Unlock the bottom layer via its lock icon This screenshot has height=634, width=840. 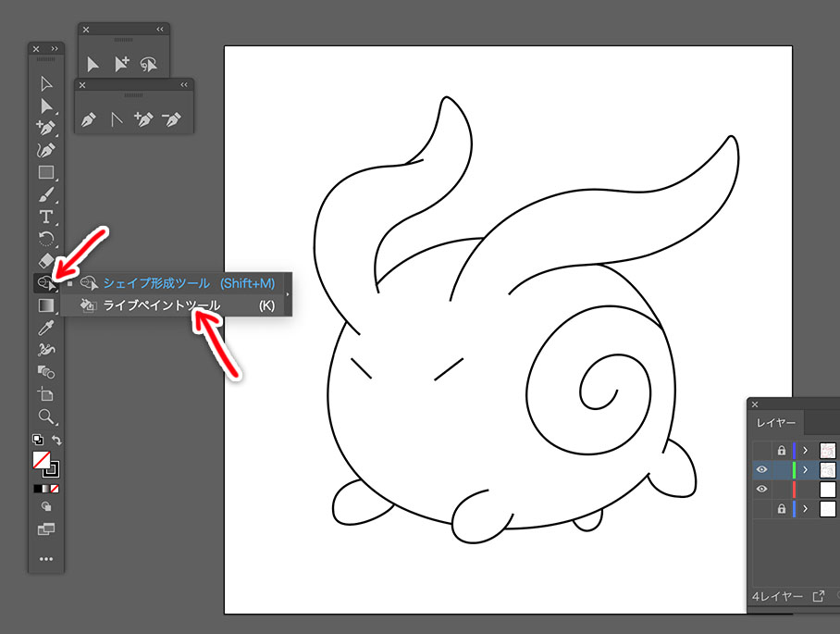(781, 509)
